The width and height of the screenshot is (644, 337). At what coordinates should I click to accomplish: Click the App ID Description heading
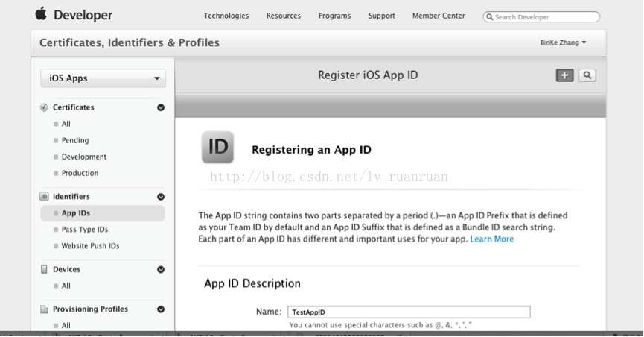[x=252, y=283]
